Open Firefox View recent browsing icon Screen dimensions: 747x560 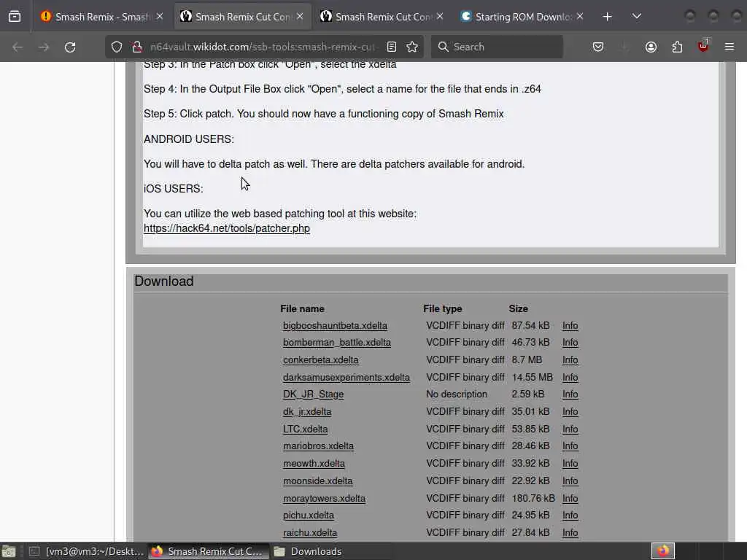[15, 17]
